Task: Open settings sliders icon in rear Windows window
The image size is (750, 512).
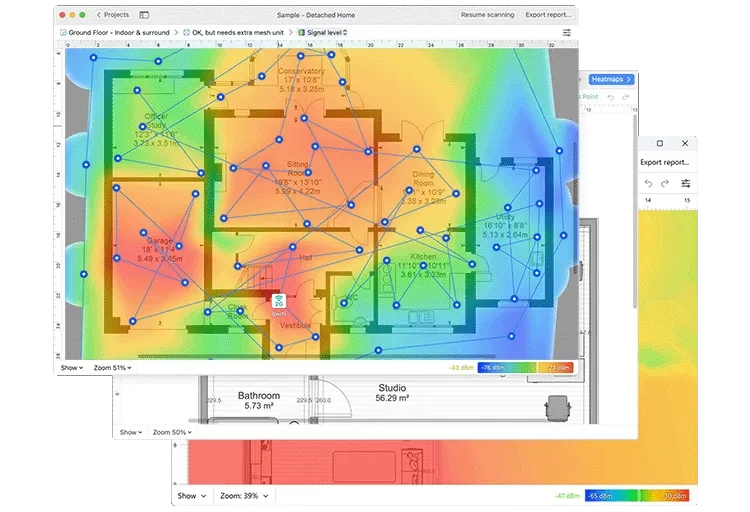Action: (x=685, y=183)
